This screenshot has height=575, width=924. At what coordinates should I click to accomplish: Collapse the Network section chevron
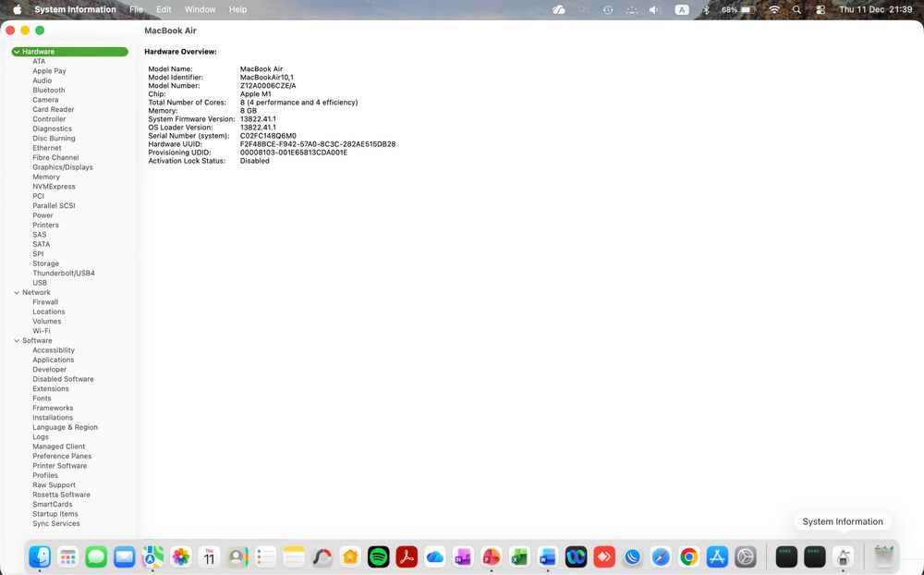(x=17, y=292)
